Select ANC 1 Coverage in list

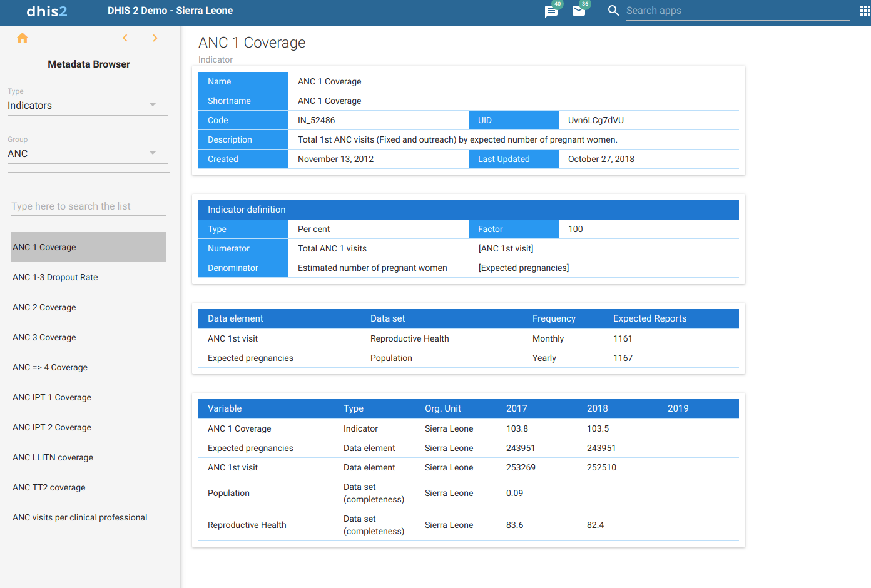pos(89,247)
